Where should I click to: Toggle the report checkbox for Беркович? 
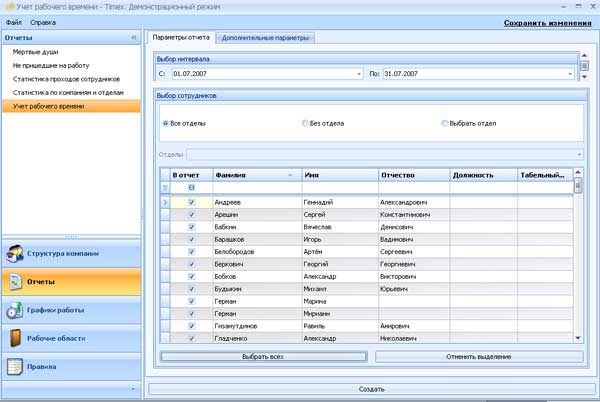(x=192, y=264)
